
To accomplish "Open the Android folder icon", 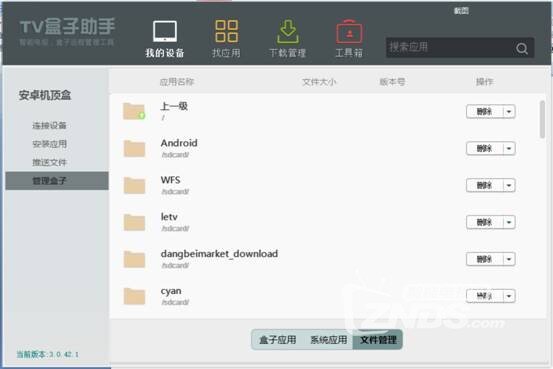I will [134, 148].
